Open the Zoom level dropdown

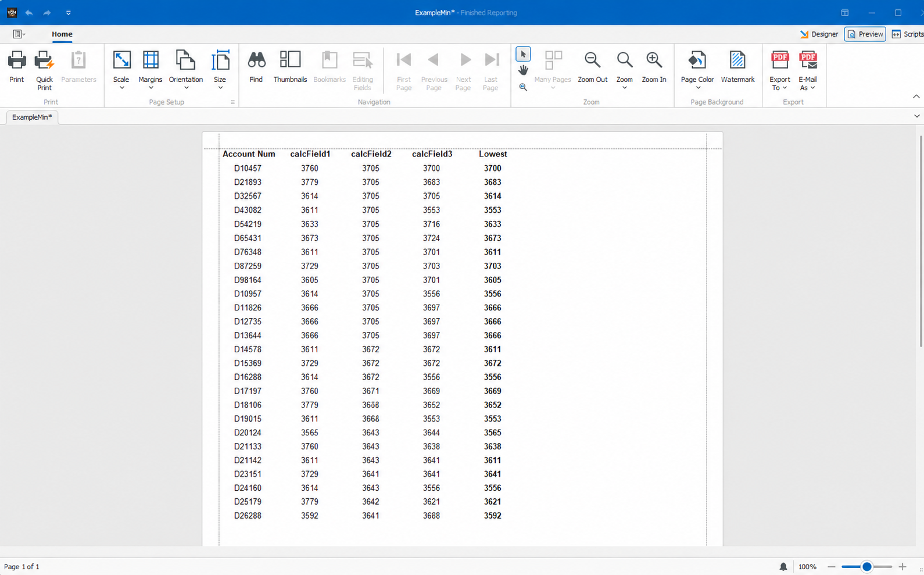(625, 70)
